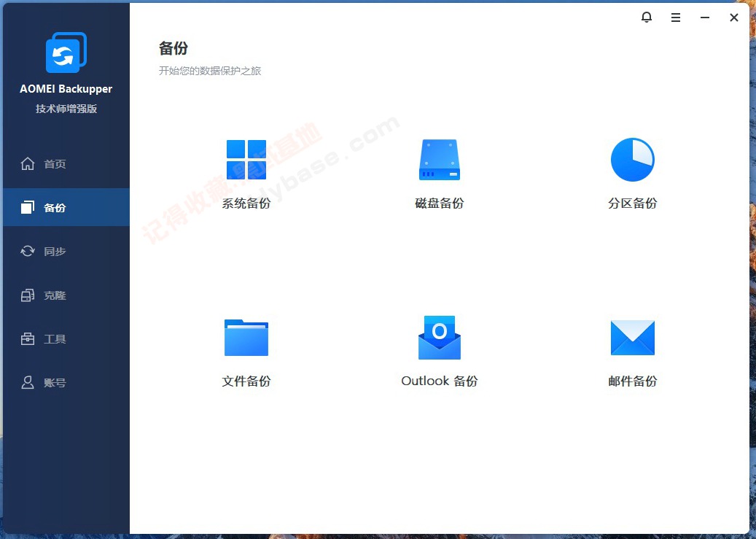Screen dimensions: 756x539
Task: Click the 邮件备份 envelope icon
Action: (631, 337)
